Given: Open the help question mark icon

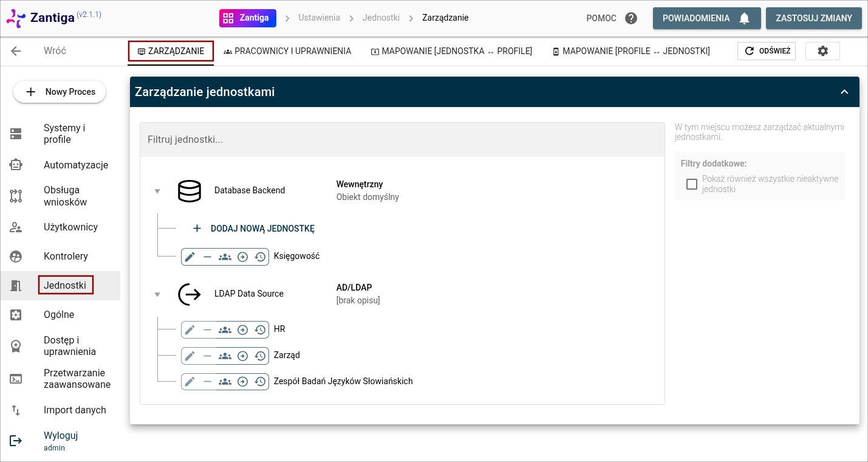Looking at the screenshot, I should click(631, 18).
